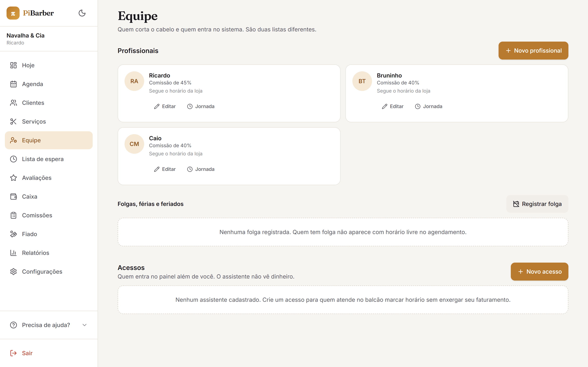Go to Serviços via scissors icon
588x367 pixels.
pyautogui.click(x=13, y=121)
